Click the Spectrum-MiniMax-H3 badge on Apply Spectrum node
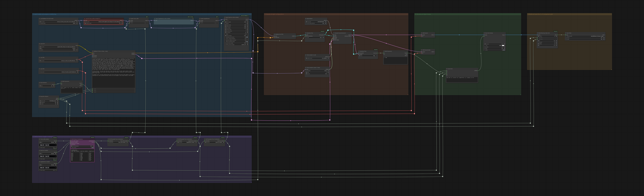 [x=245, y=16]
